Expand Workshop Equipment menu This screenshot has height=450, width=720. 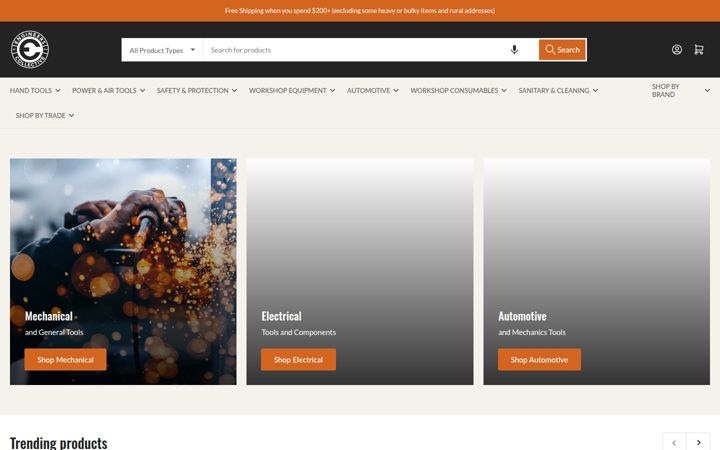pos(292,90)
